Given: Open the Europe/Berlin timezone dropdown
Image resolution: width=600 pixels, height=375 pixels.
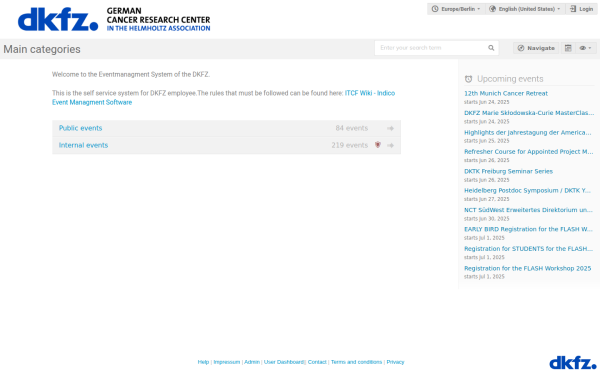Looking at the screenshot, I should (456, 9).
